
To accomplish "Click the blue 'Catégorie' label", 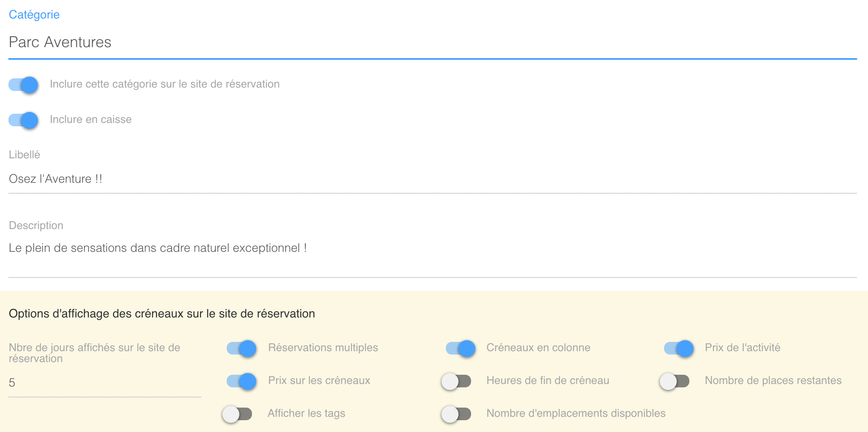I will [34, 15].
